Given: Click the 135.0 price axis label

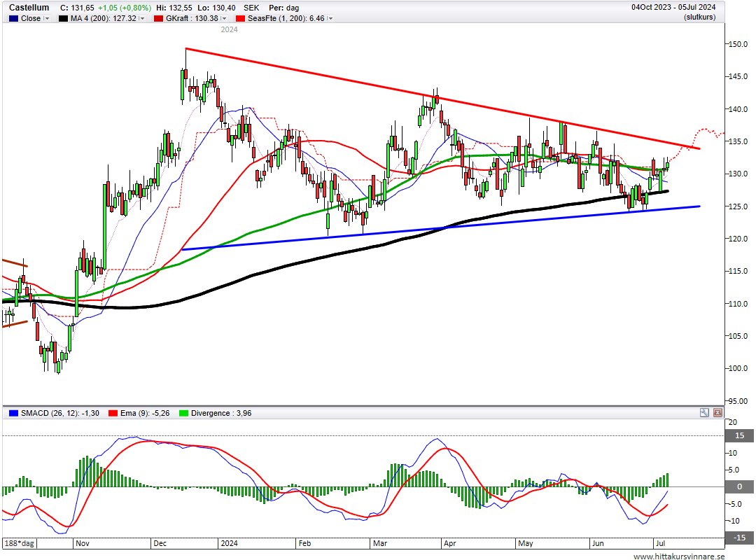Looking at the screenshot, I should 738,141.
